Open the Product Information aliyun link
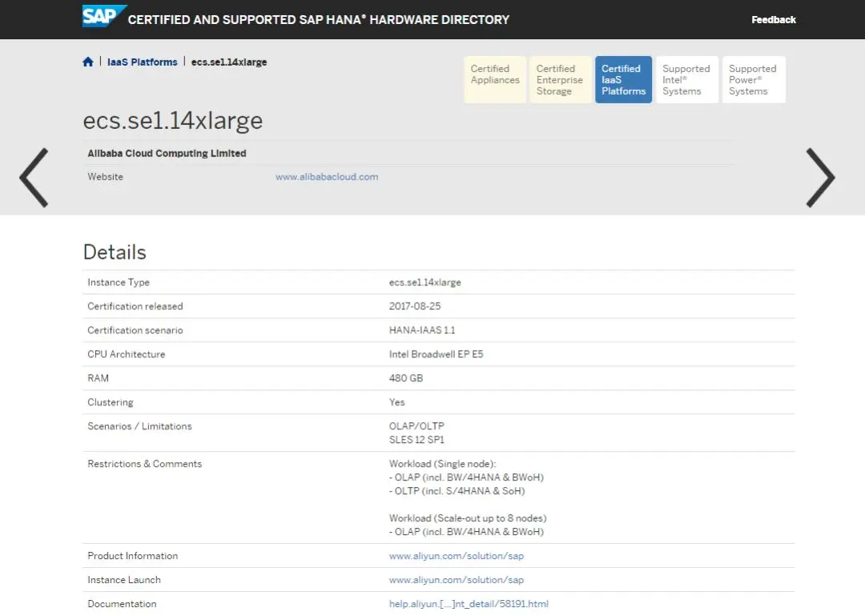This screenshot has height=616, width=865. 457,556
